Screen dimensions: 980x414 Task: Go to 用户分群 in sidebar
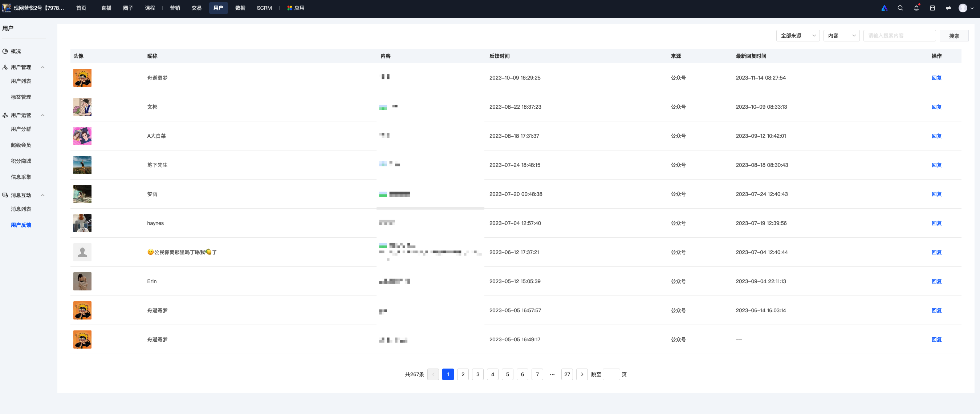[21, 129]
